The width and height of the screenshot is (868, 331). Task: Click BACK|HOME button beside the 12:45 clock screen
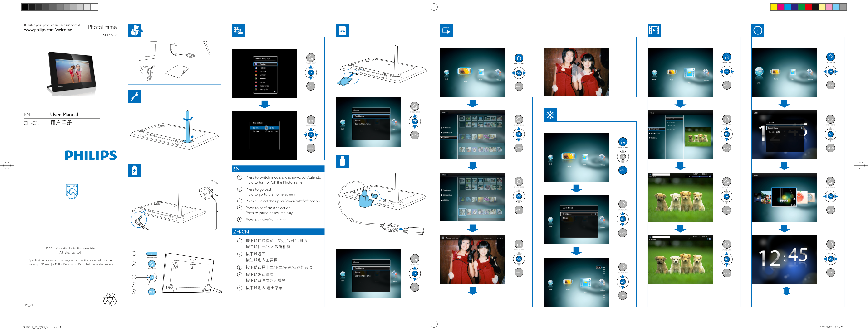click(831, 245)
